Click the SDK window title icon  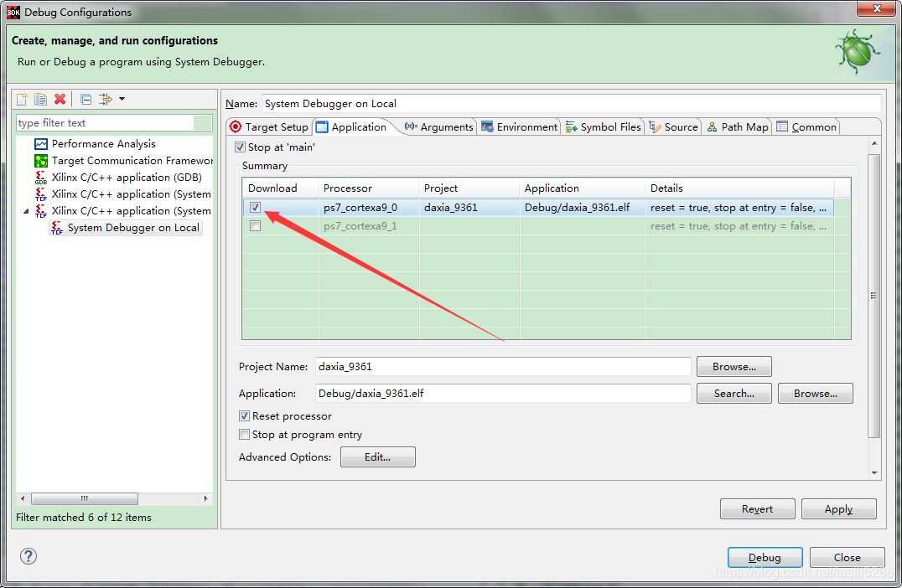pyautogui.click(x=13, y=12)
